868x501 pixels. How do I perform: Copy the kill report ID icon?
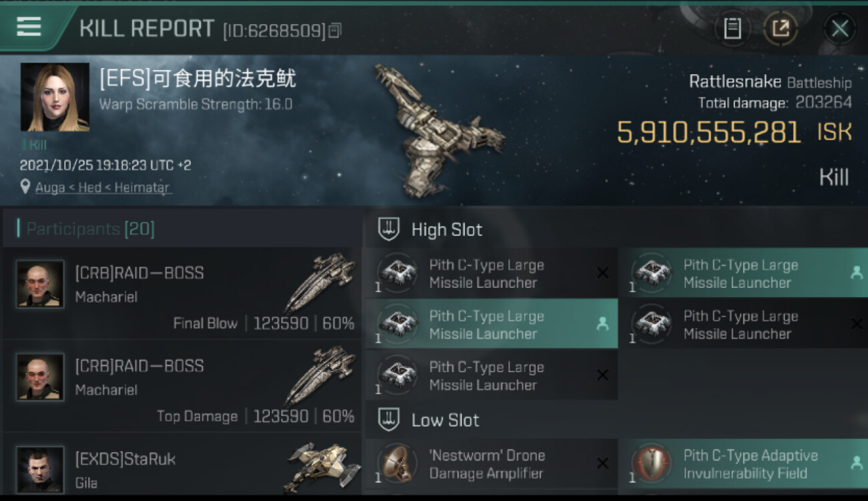pyautogui.click(x=335, y=30)
